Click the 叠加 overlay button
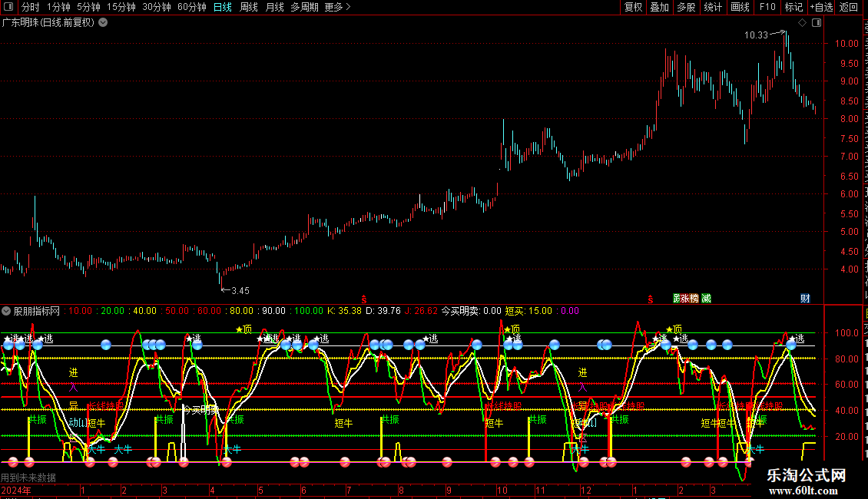 click(660, 7)
